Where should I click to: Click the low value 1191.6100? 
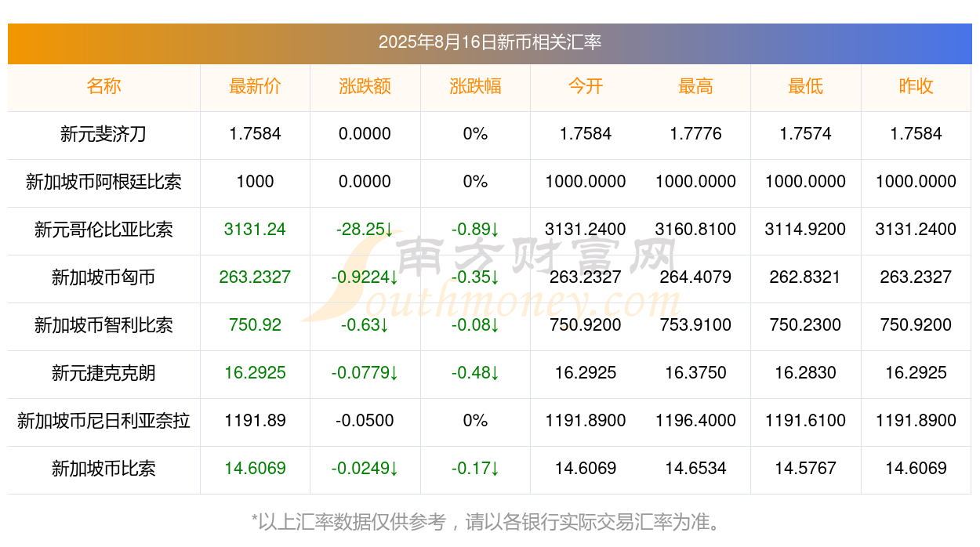[x=805, y=421]
